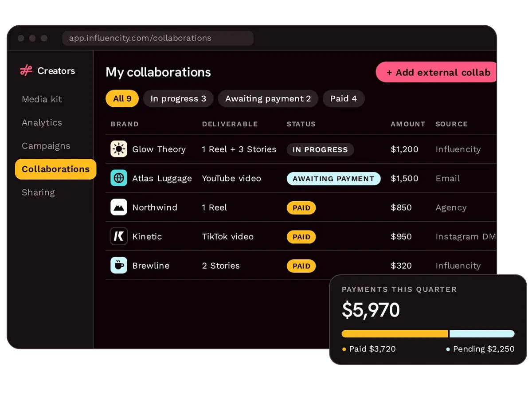Click the PAID badge in Northwind row
The image size is (532, 399).
(301, 207)
